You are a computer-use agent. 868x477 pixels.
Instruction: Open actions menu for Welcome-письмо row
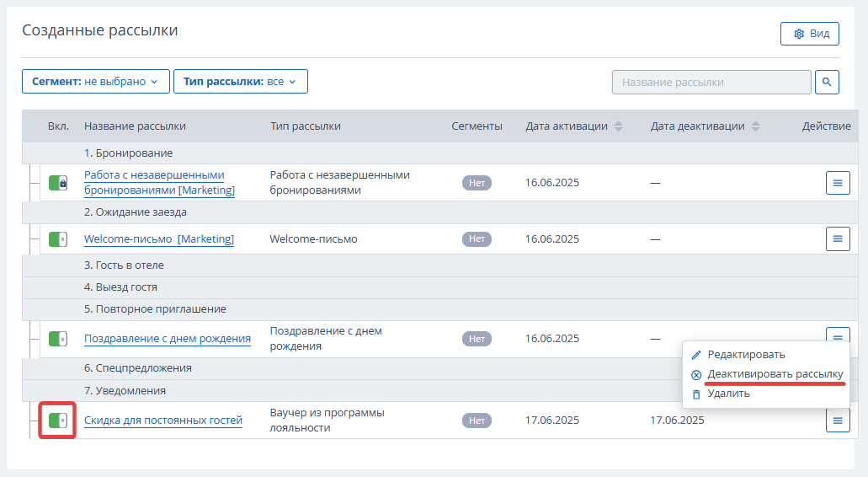click(838, 238)
